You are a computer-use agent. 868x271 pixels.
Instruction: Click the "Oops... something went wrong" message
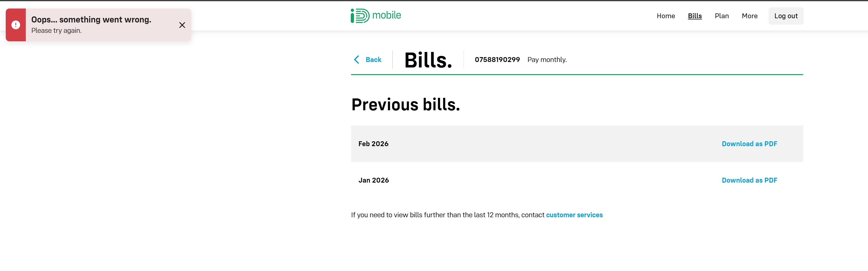[91, 19]
